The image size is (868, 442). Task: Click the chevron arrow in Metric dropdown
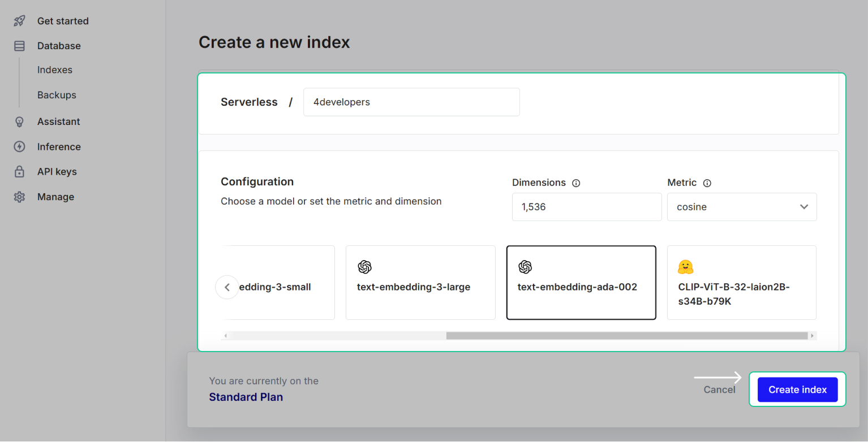pos(804,207)
